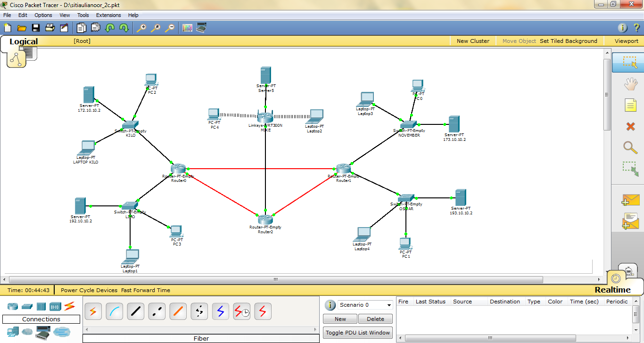Pick the Copper Straight-Through cable

click(x=136, y=311)
